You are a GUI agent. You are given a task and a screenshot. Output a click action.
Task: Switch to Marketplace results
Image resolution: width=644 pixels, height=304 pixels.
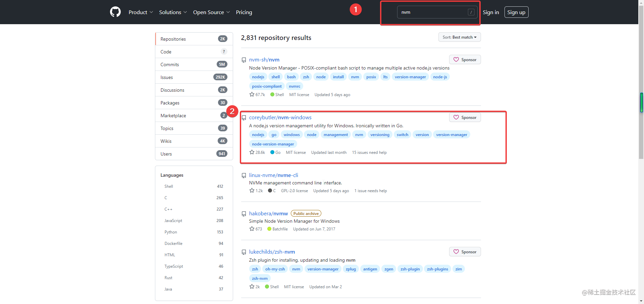click(x=194, y=116)
